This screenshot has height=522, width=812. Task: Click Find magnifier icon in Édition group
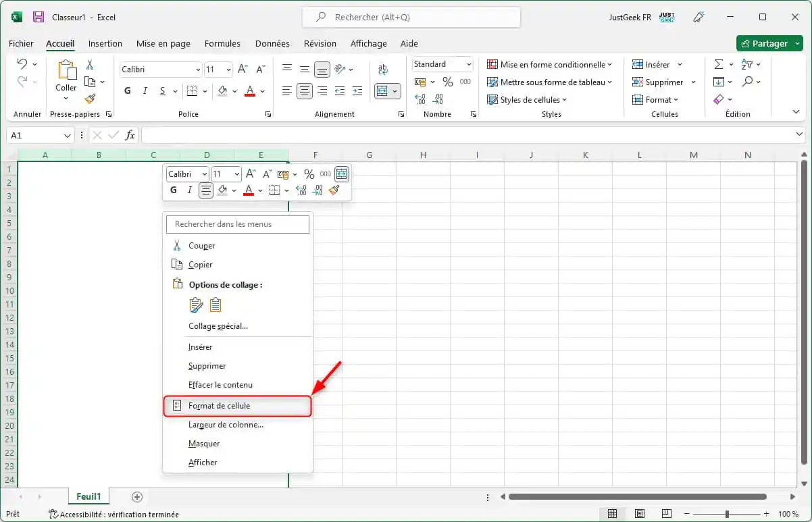(x=746, y=82)
